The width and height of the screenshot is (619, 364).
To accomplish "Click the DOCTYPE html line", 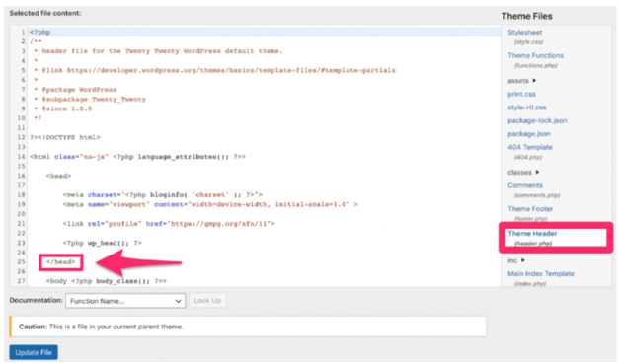I will (x=65, y=137).
